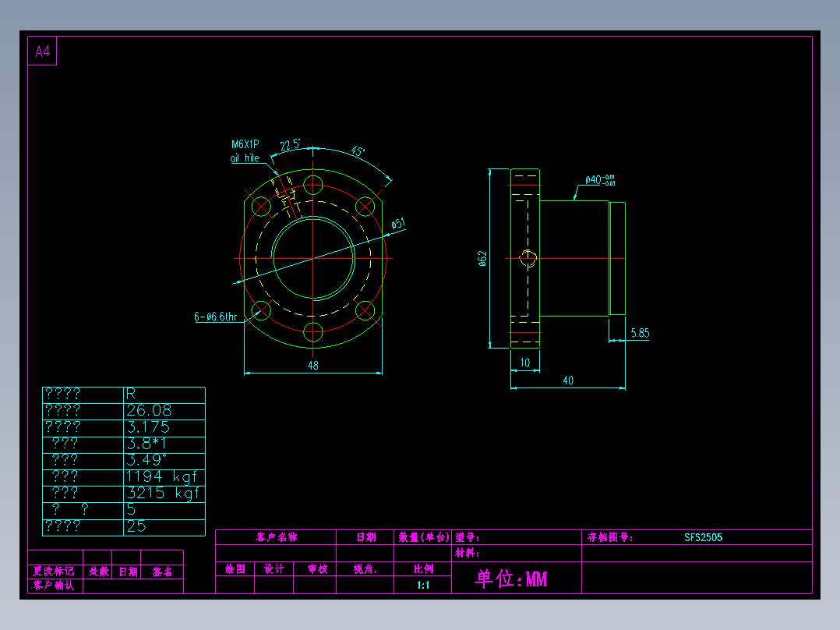Select the 材料 label
The image size is (840, 630).
(x=468, y=553)
